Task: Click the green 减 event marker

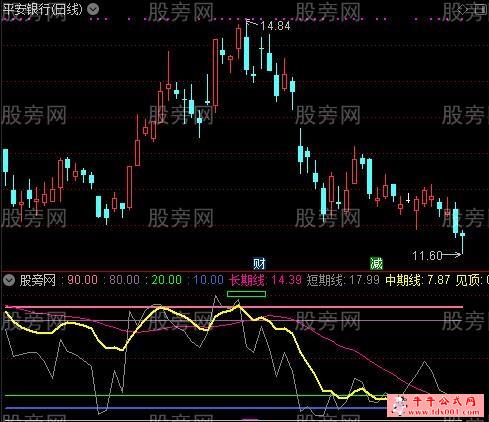Action: tap(376, 264)
